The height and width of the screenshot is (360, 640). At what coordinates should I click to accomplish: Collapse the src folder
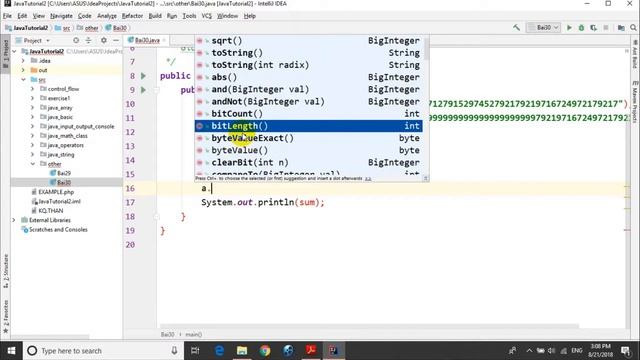tap(23, 80)
